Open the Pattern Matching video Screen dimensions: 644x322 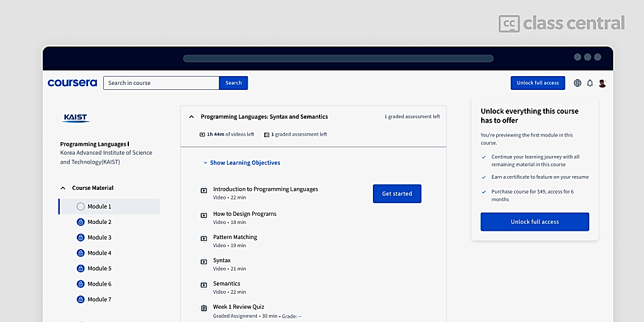(235, 237)
